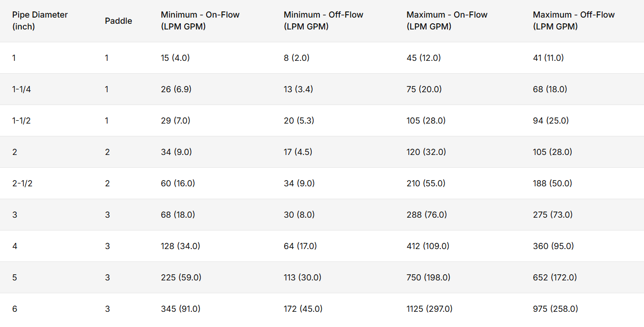Viewport: 644px width, 327px height.
Task: Select the "20 (5.3)" cell
Action: point(298,121)
